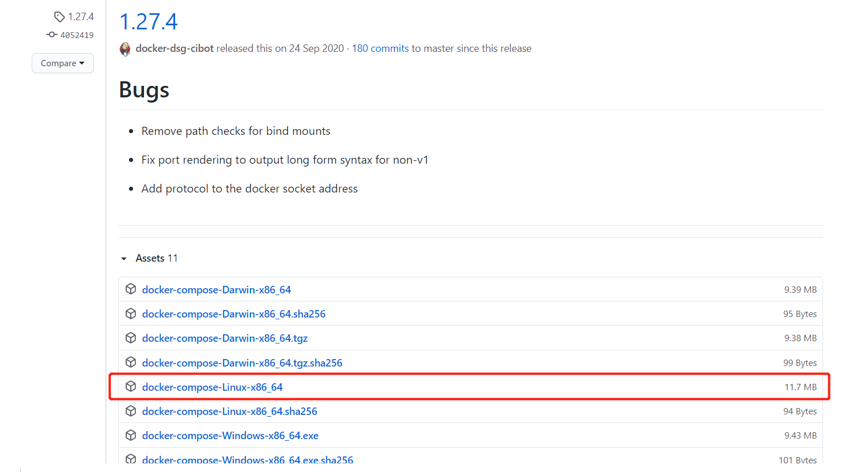Download docker-compose-Darwin-x86_64.sha256
This screenshot has width=868, height=472.
[x=234, y=314]
